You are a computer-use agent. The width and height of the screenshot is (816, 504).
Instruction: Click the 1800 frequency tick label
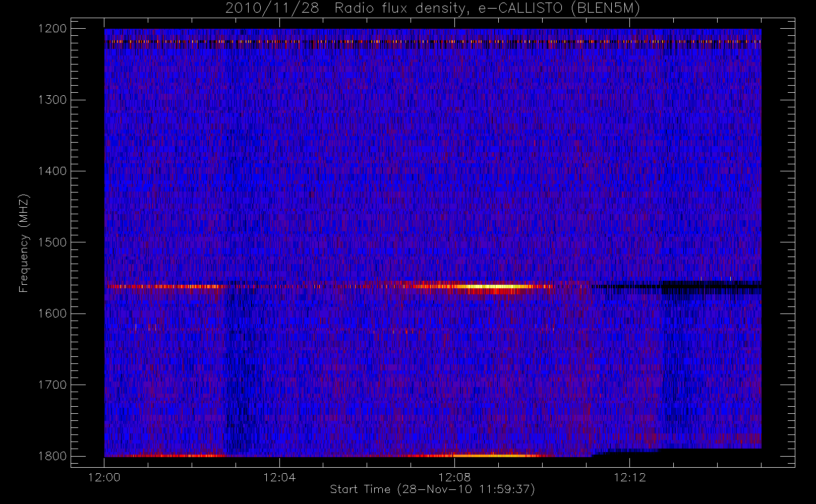[52, 456]
